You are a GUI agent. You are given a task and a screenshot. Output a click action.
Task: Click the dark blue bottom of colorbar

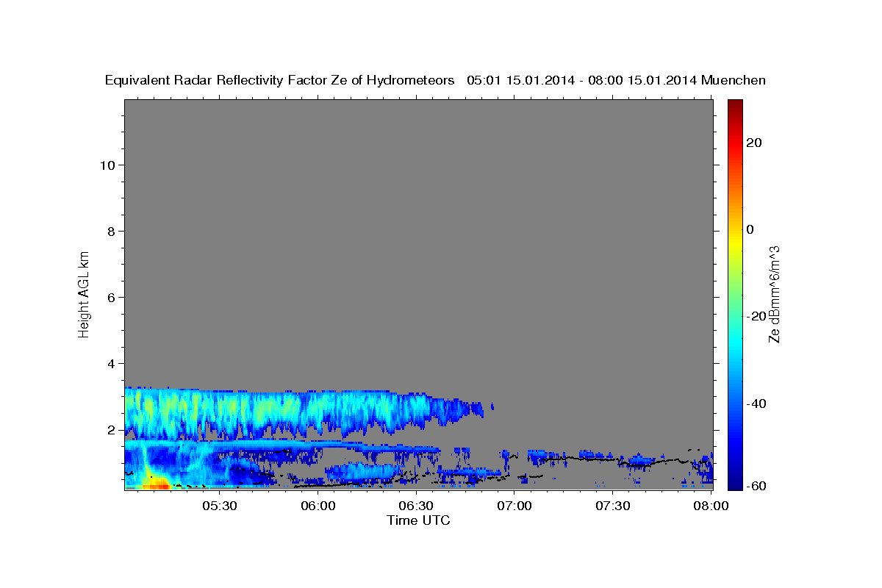[x=734, y=484]
